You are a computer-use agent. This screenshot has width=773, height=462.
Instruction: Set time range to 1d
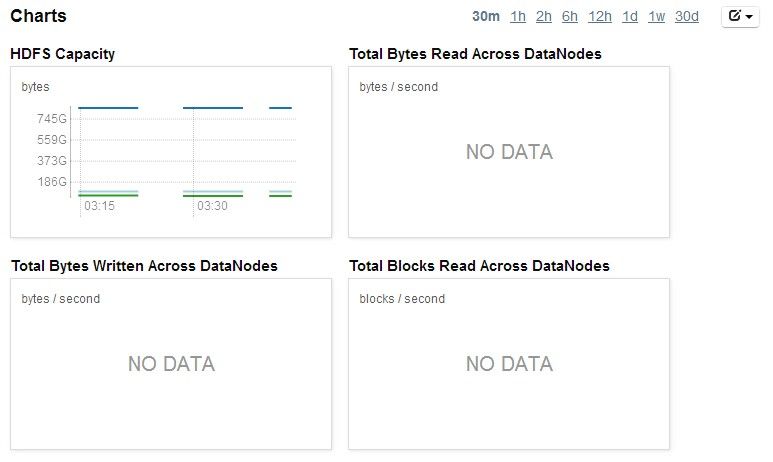click(x=630, y=17)
